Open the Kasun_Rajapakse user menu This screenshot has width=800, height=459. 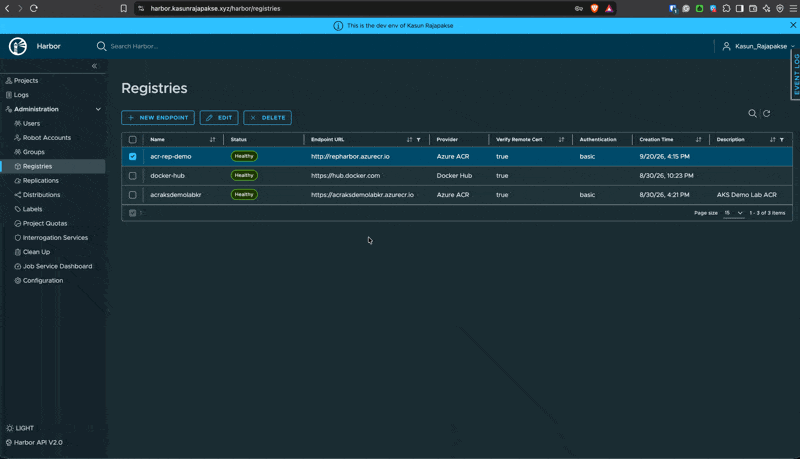760,46
